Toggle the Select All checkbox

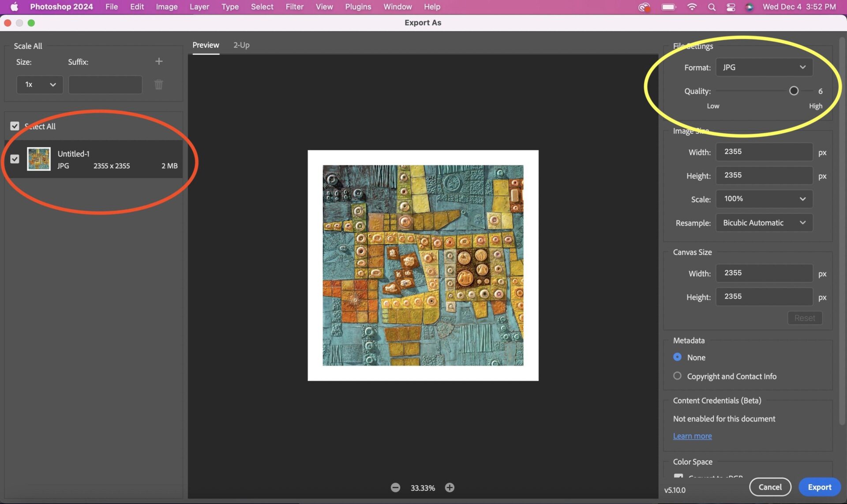15,126
